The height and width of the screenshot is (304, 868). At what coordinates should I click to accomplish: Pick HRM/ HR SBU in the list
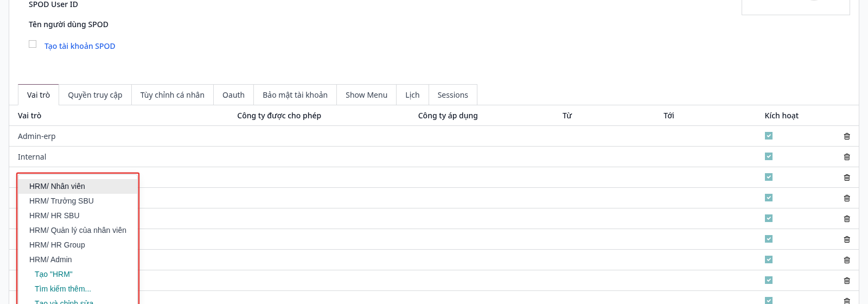(x=78, y=216)
